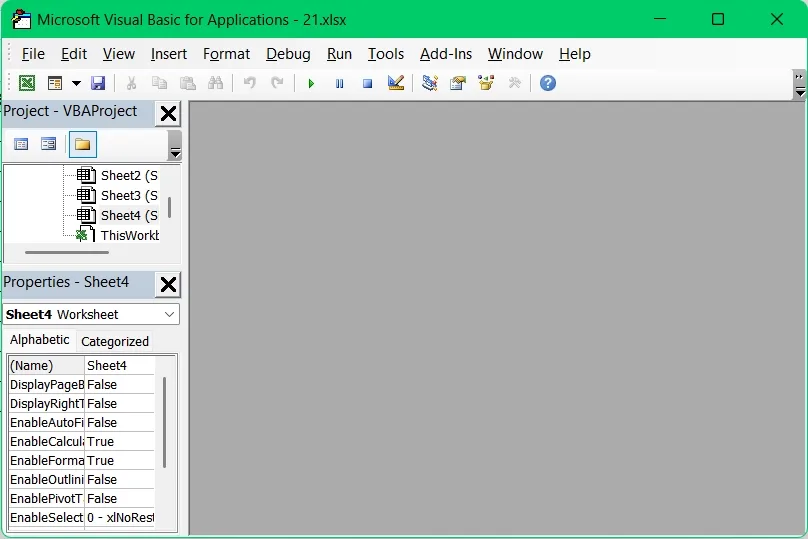Viewport: 808px width, 539px height.
Task: Open Find with the binoculars icon
Action: [x=215, y=83]
